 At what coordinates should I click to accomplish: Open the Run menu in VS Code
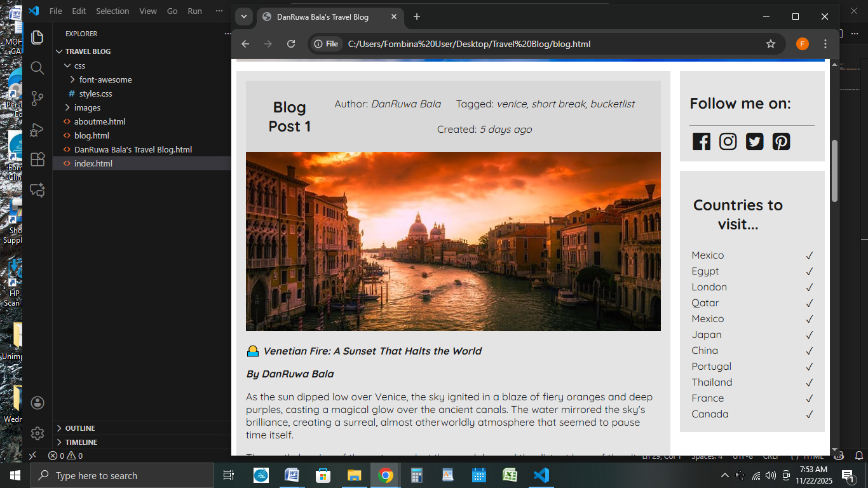point(194,11)
